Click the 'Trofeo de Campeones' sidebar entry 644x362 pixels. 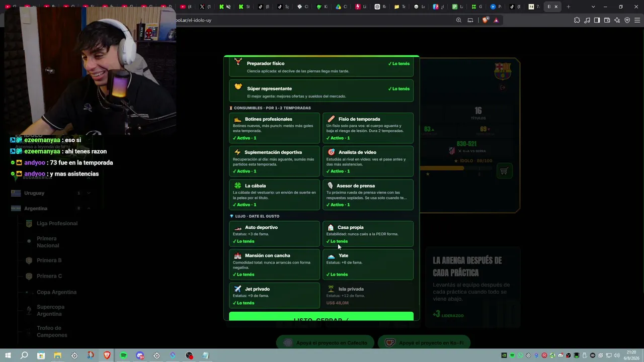pyautogui.click(x=52, y=332)
